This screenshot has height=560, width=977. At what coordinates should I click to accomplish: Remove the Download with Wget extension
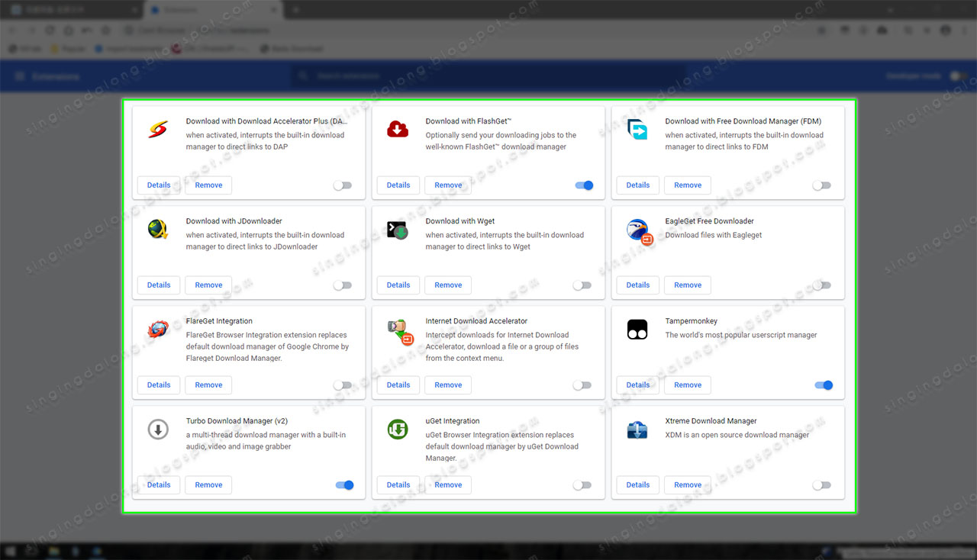pos(448,285)
